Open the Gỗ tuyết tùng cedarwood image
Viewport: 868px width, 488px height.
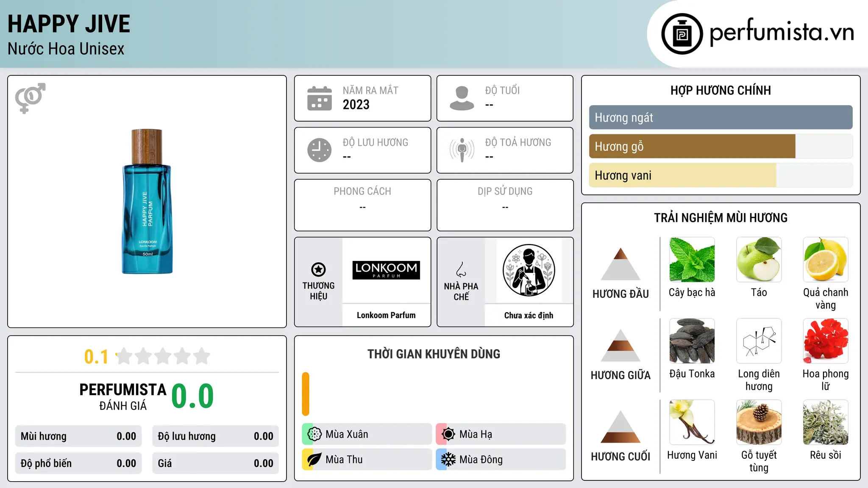[x=759, y=422]
